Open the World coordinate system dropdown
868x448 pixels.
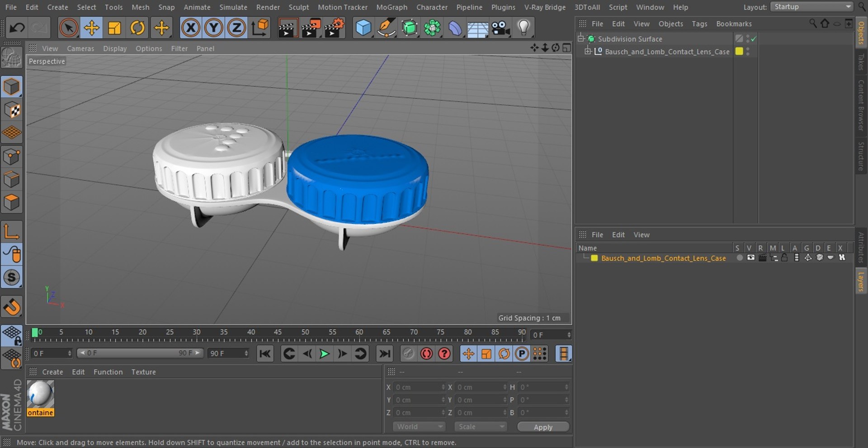coord(419,427)
